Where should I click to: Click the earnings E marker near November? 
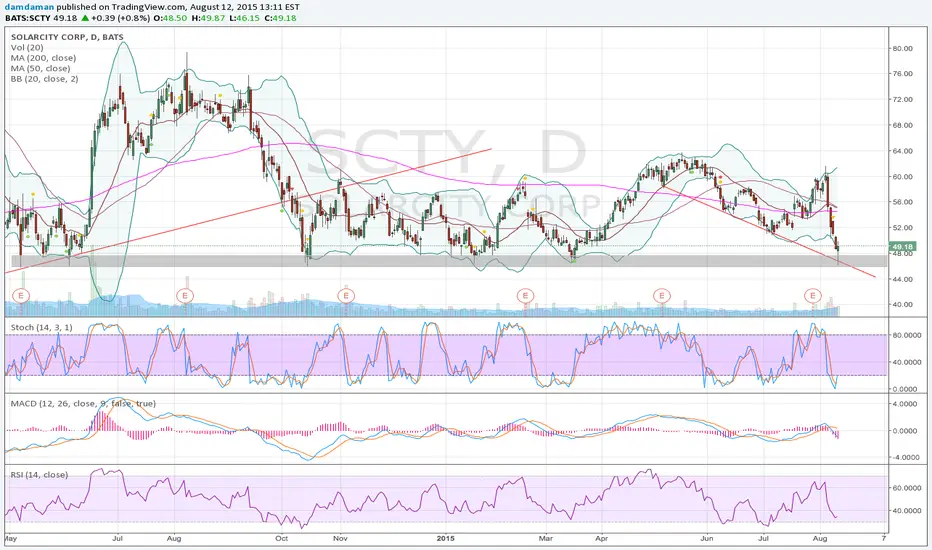(346, 296)
